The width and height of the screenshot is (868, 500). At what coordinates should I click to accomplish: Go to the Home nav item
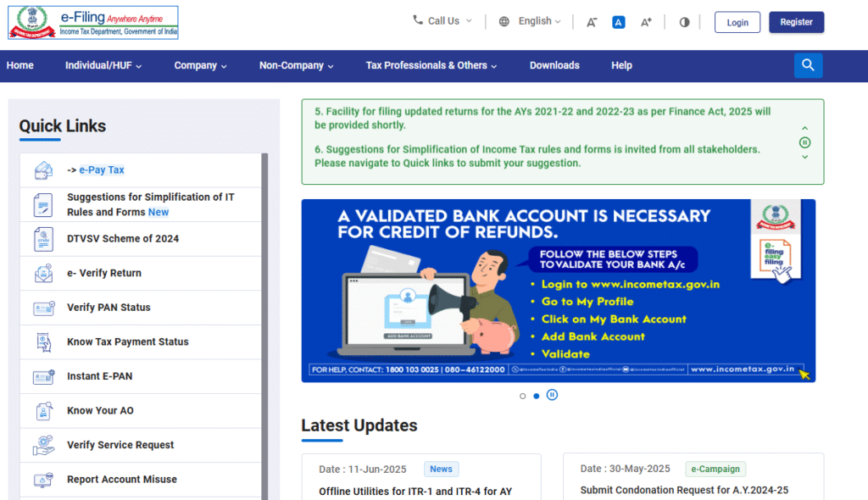20,65
